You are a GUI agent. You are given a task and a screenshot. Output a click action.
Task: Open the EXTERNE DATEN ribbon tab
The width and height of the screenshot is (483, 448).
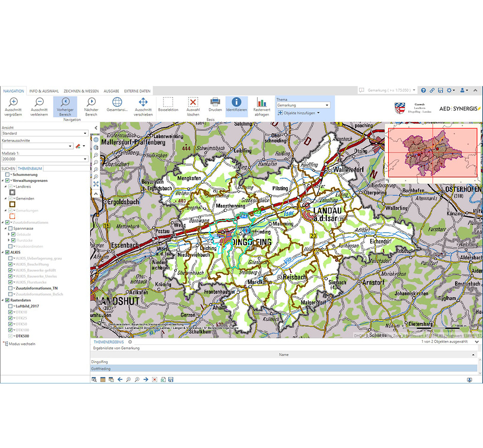click(x=137, y=91)
